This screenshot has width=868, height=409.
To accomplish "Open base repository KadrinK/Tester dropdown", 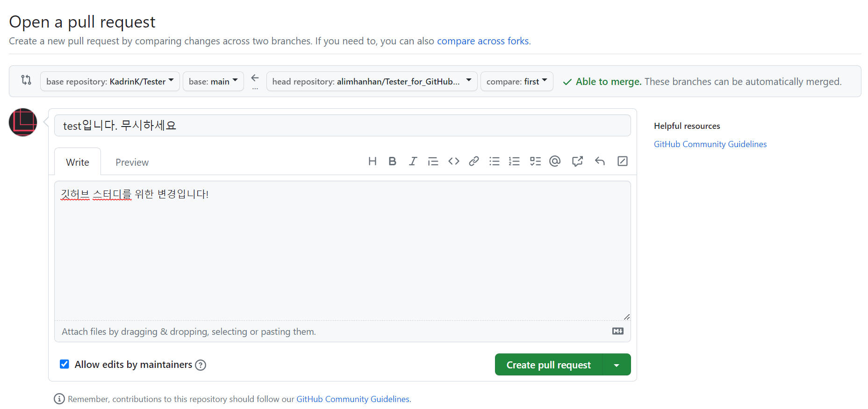I will pos(110,81).
